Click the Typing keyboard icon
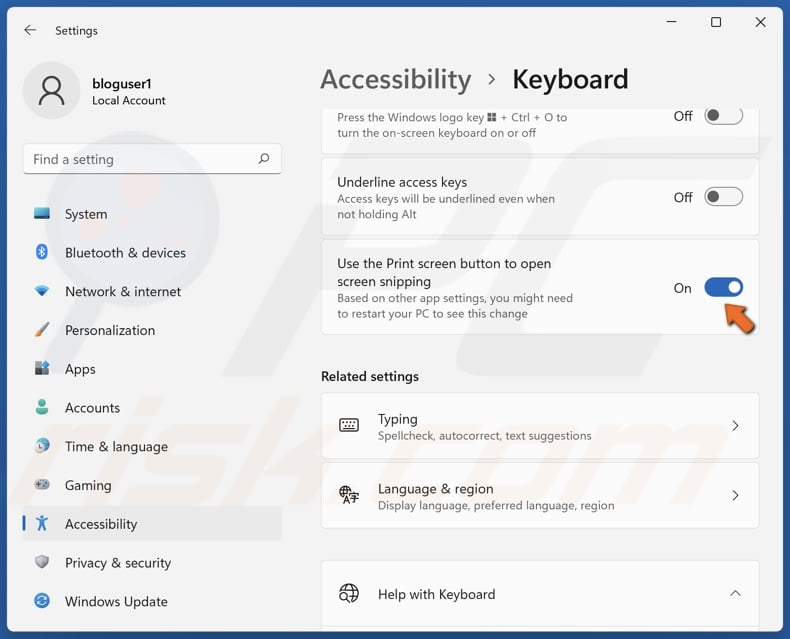 coord(349,425)
